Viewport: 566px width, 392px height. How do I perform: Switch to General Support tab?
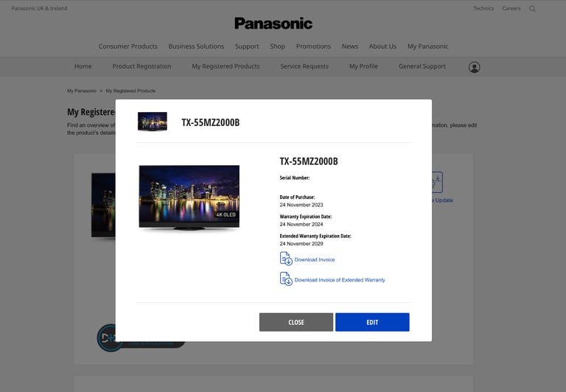click(422, 66)
